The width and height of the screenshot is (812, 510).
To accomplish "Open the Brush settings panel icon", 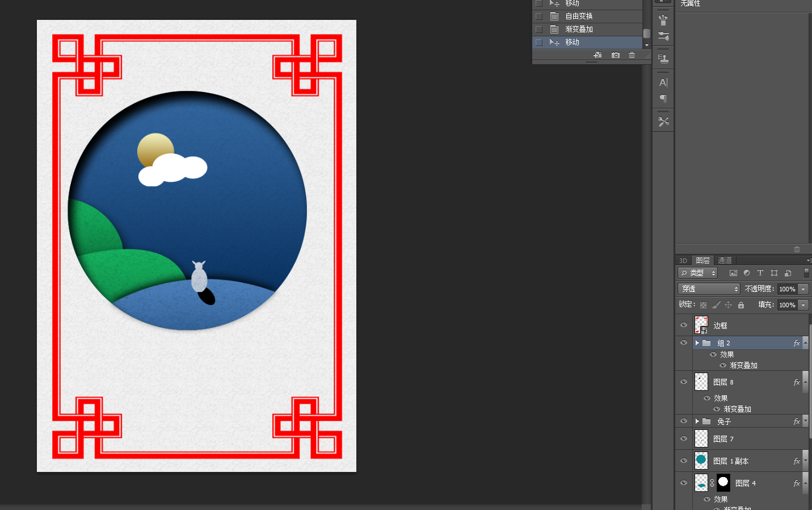I will tap(663, 20).
